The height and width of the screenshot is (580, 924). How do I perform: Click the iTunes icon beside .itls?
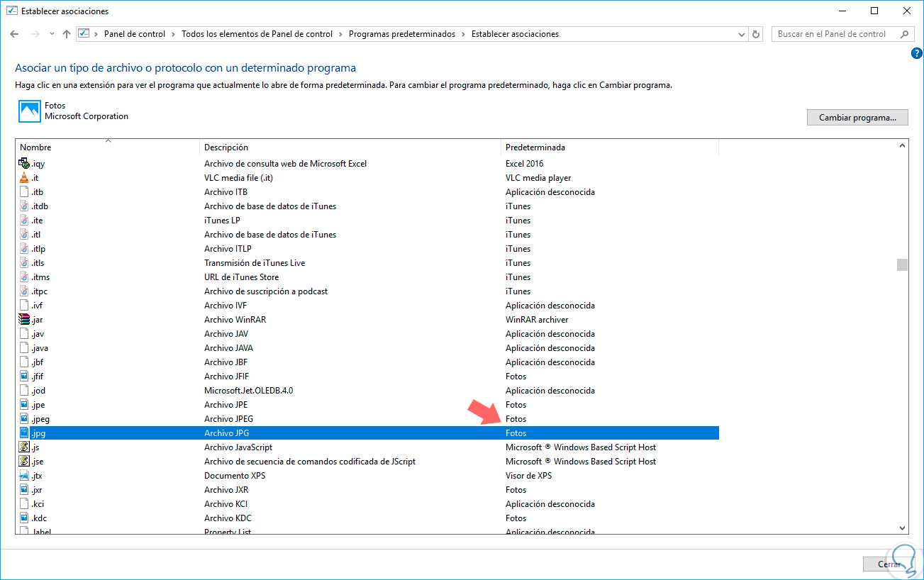point(24,262)
